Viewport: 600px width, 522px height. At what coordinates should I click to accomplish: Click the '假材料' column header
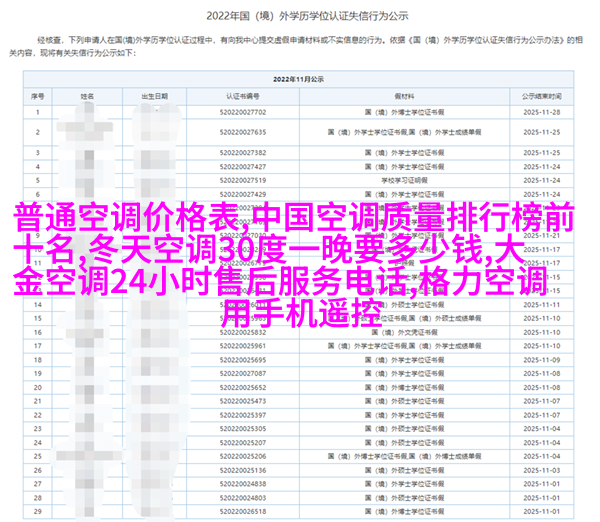click(x=404, y=96)
